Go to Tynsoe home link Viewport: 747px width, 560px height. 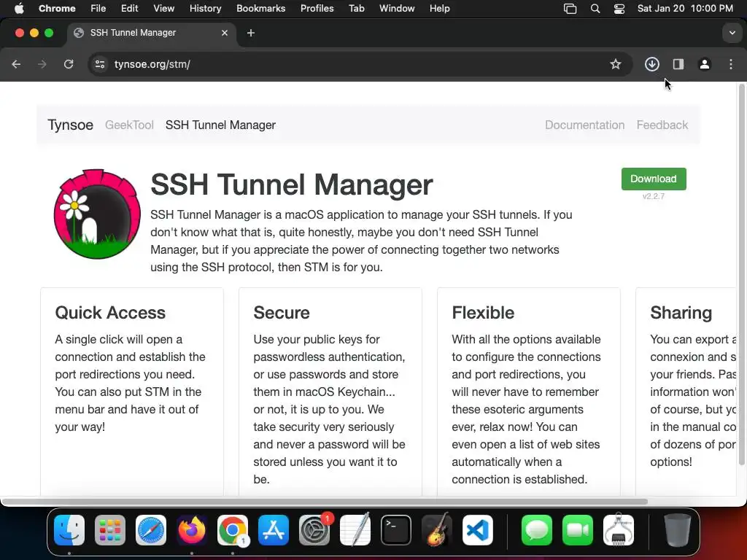(x=71, y=125)
